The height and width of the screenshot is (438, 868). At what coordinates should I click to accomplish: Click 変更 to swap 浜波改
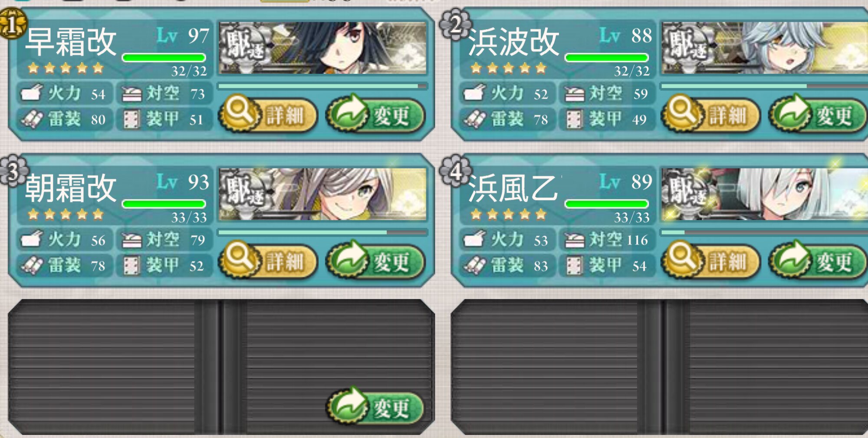click(x=818, y=115)
